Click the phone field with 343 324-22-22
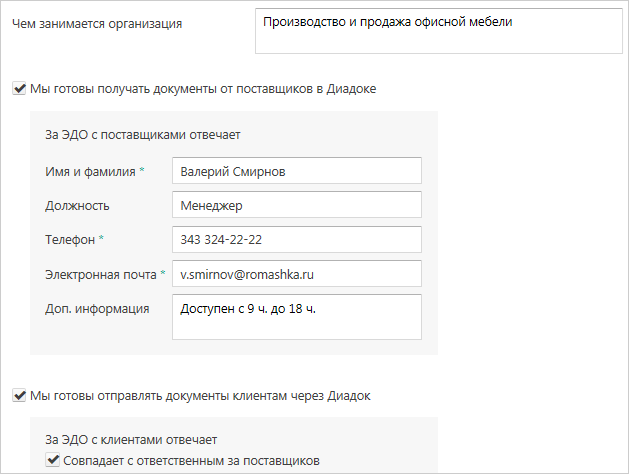629x474 pixels. [296, 240]
